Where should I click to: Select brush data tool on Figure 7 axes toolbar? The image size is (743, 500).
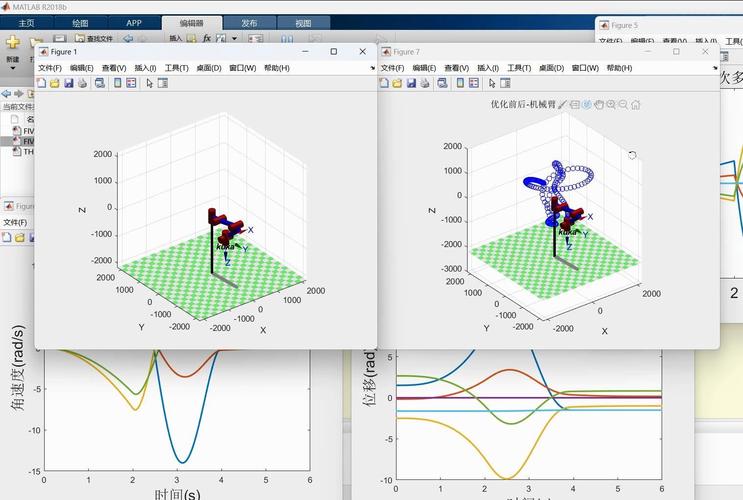[562, 104]
